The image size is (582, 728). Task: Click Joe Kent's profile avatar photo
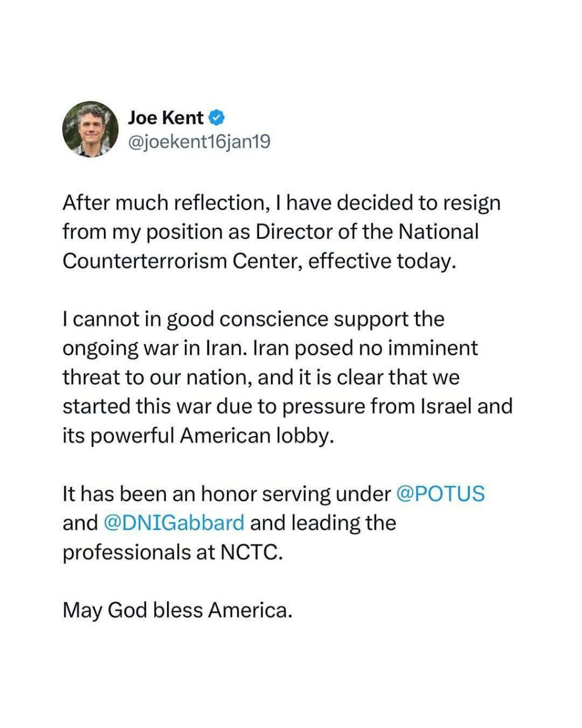point(90,129)
